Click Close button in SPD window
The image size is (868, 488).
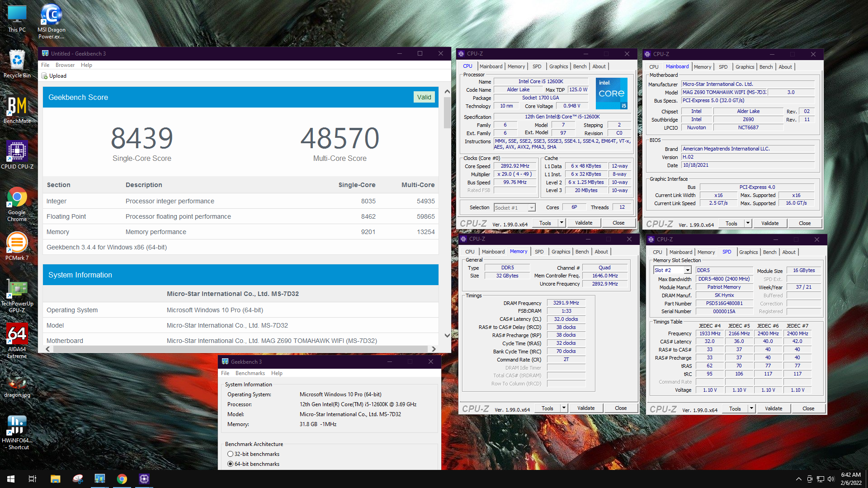pos(808,408)
